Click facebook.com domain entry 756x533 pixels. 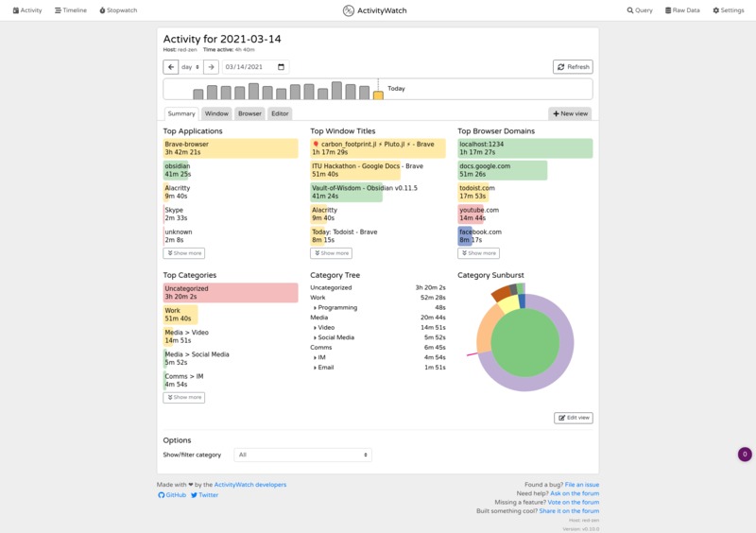click(480, 236)
